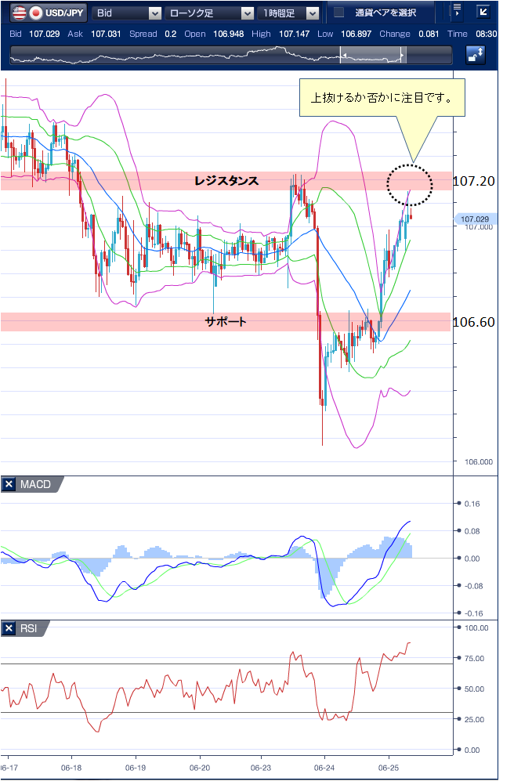Open the panel menu icon in toolbar
Image resolution: width=532 pixels, height=781 pixels.
pyautogui.click(x=456, y=12)
